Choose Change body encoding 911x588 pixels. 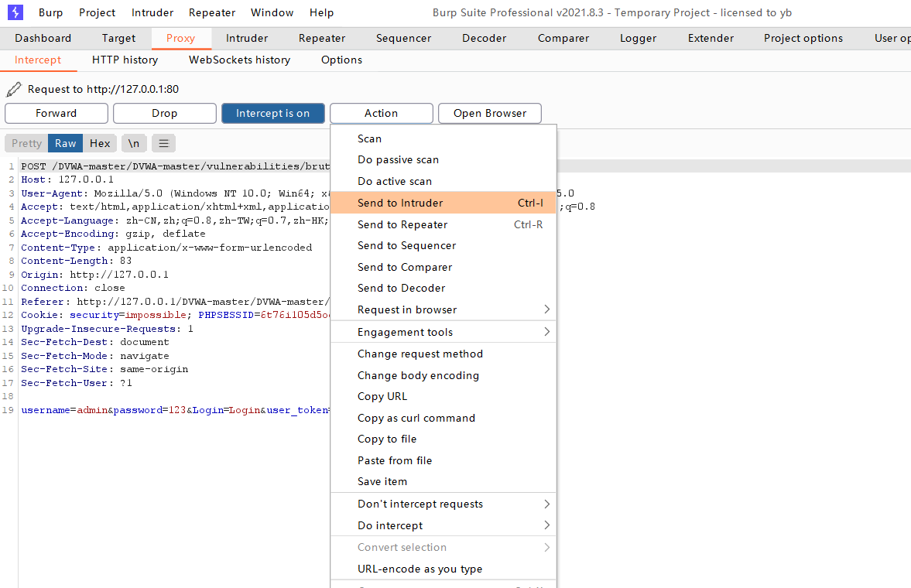tap(444, 375)
